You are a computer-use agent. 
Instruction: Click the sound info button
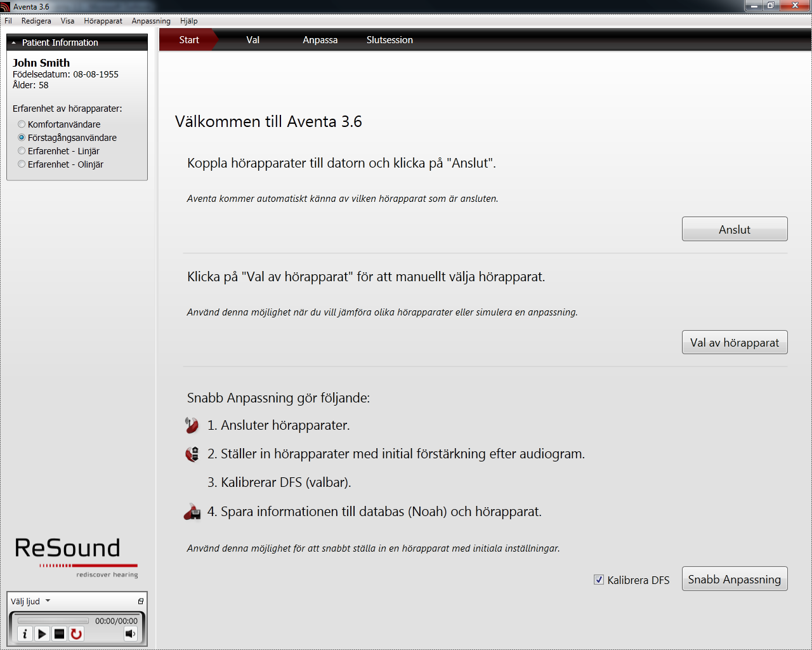pos(25,633)
